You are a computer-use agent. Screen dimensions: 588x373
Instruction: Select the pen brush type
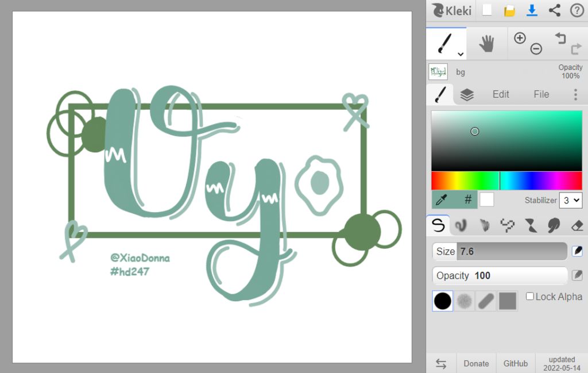[x=438, y=225]
